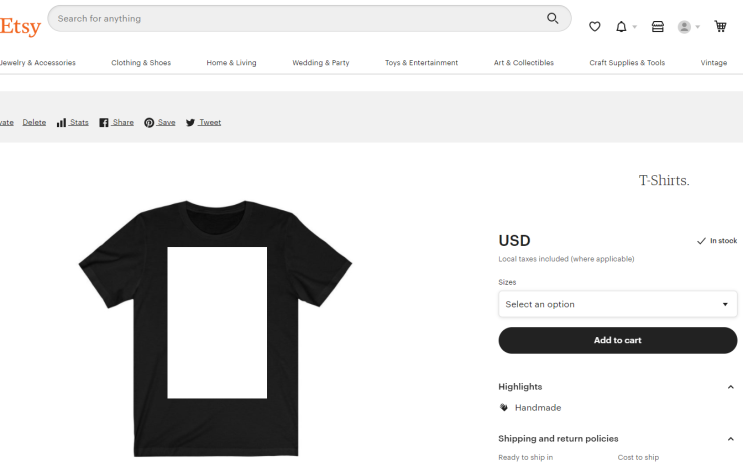View listing Stats
The height and width of the screenshot is (467, 743).
click(x=73, y=122)
